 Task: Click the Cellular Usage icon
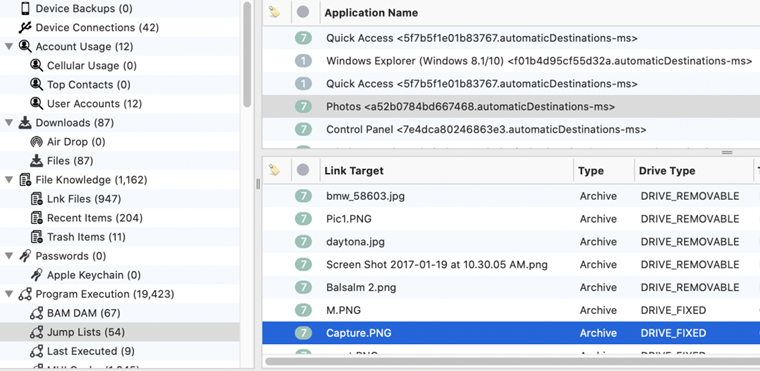point(36,65)
